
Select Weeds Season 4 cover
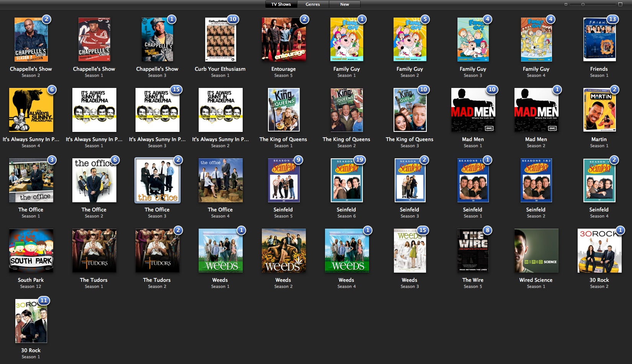pos(347,250)
